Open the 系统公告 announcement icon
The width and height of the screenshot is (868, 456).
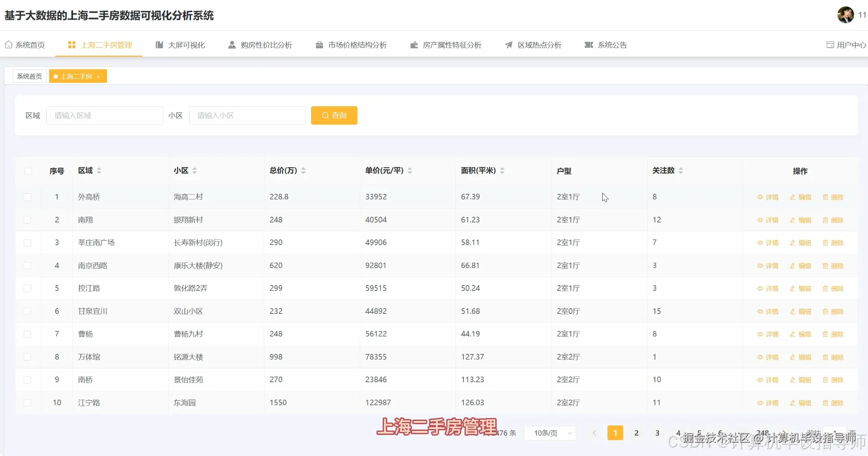tap(589, 45)
